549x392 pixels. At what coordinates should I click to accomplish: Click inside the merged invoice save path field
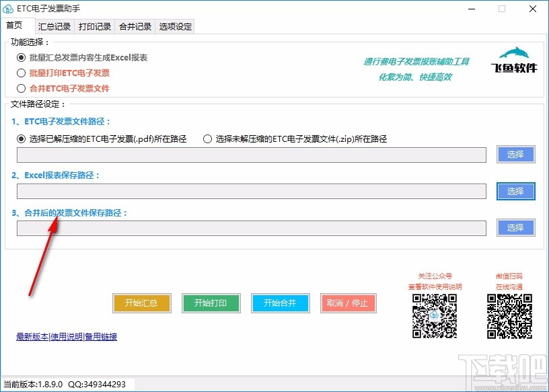coord(249,228)
